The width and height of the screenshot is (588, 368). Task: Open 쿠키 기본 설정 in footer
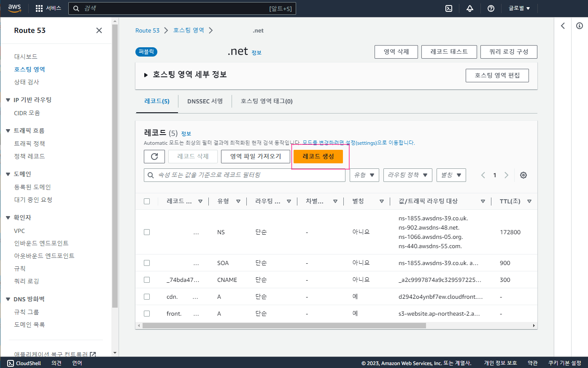tap(565, 363)
